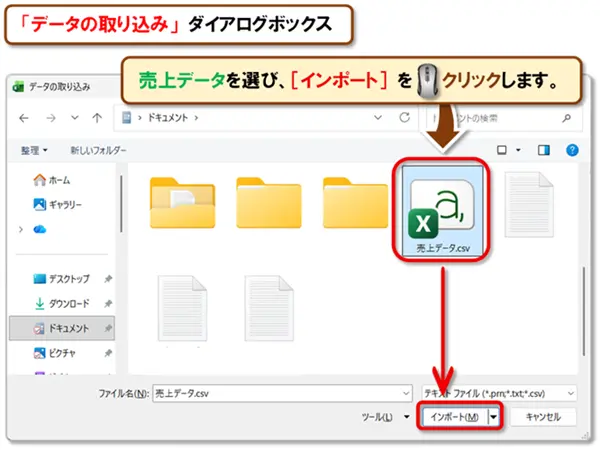This screenshot has height=450, width=600.
Task: Toggle the preview pane
Action: tap(544, 150)
